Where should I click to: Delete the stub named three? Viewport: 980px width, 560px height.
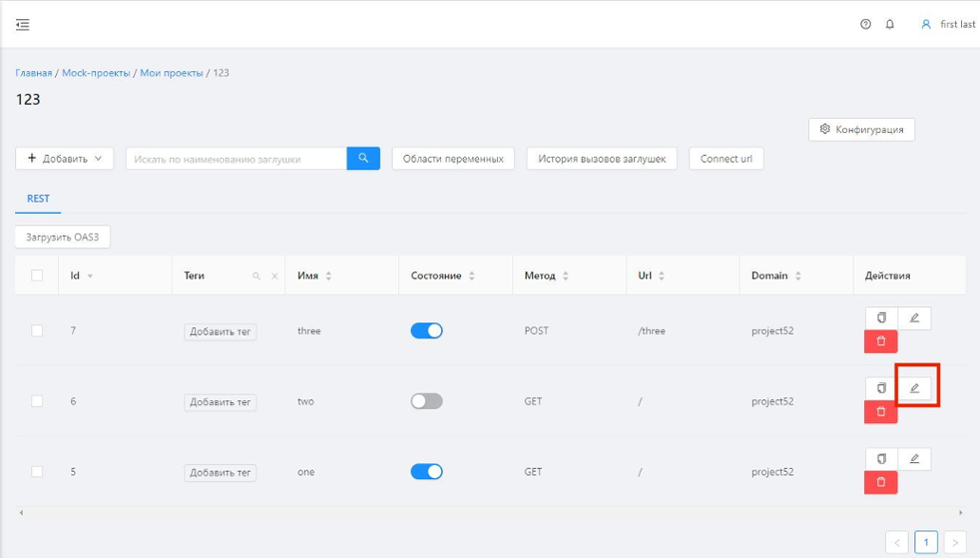[881, 341]
